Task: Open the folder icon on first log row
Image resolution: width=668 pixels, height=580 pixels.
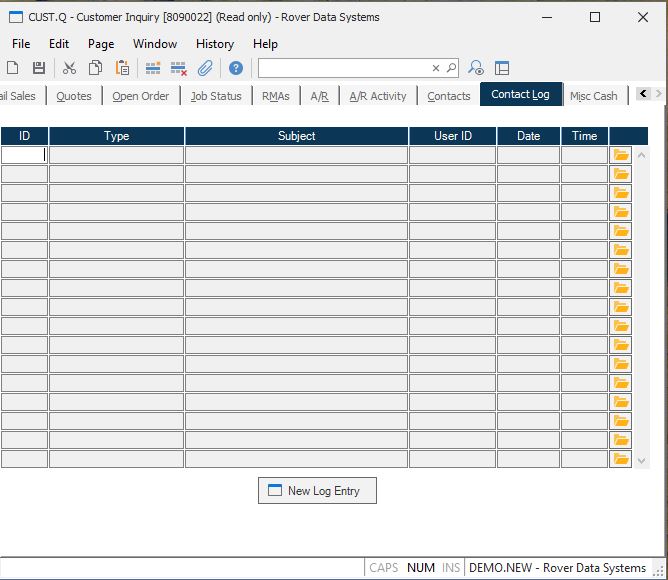Action: click(x=621, y=155)
